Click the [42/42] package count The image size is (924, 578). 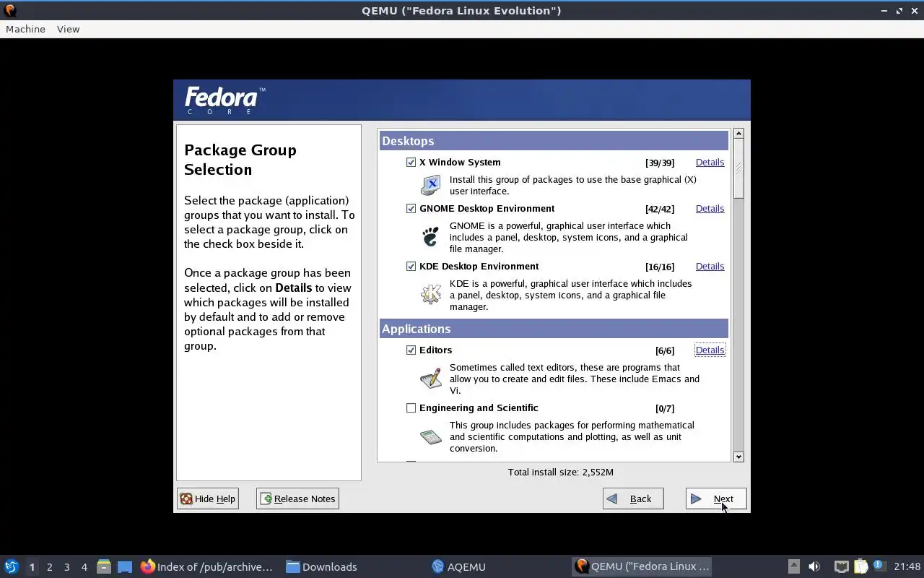click(660, 209)
